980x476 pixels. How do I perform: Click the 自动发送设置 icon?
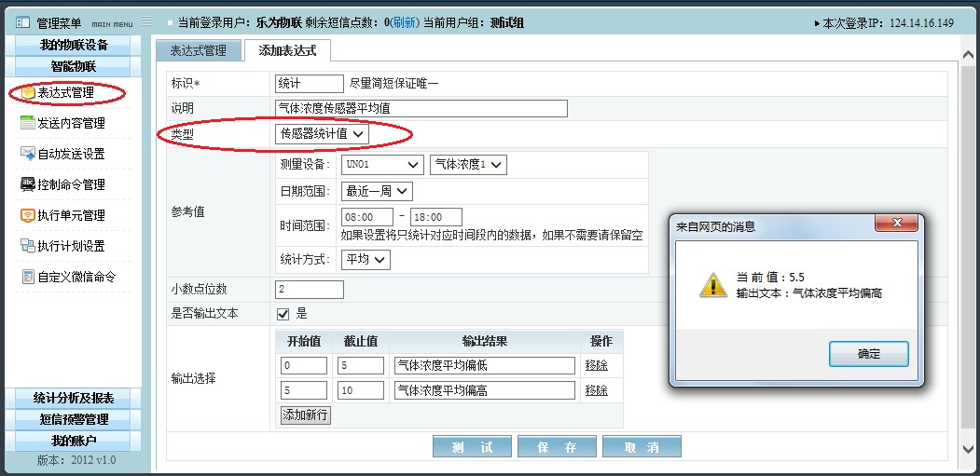(x=28, y=154)
